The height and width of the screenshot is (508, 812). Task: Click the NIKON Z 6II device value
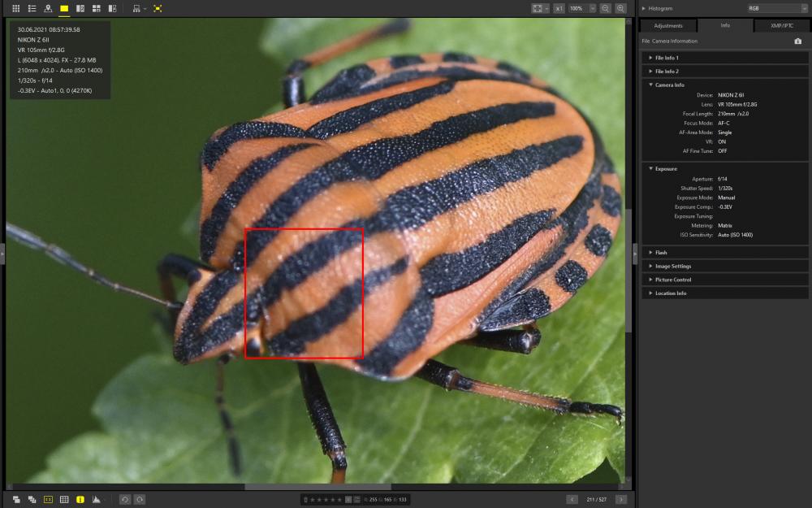pyautogui.click(x=731, y=95)
